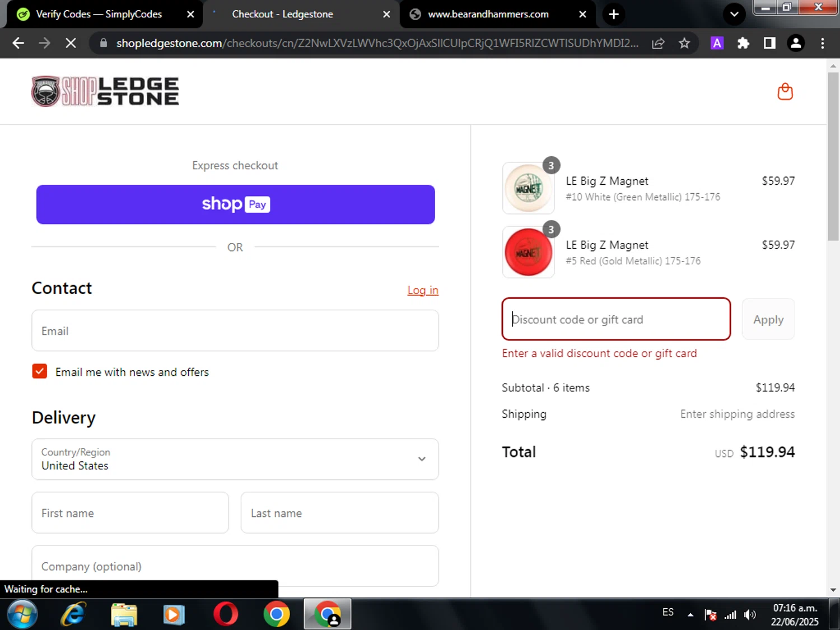Click the Subtotal · 6 items label
This screenshot has height=630, width=840.
coord(545,388)
